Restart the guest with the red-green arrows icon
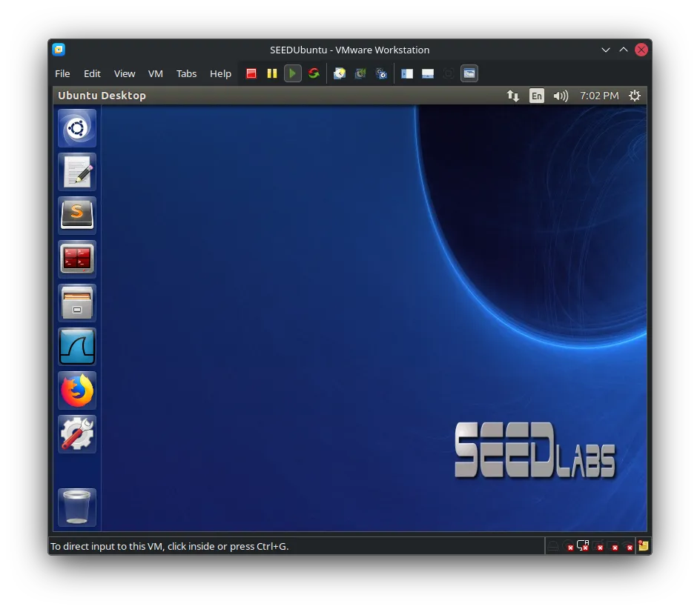The width and height of the screenshot is (700, 612). 314,73
